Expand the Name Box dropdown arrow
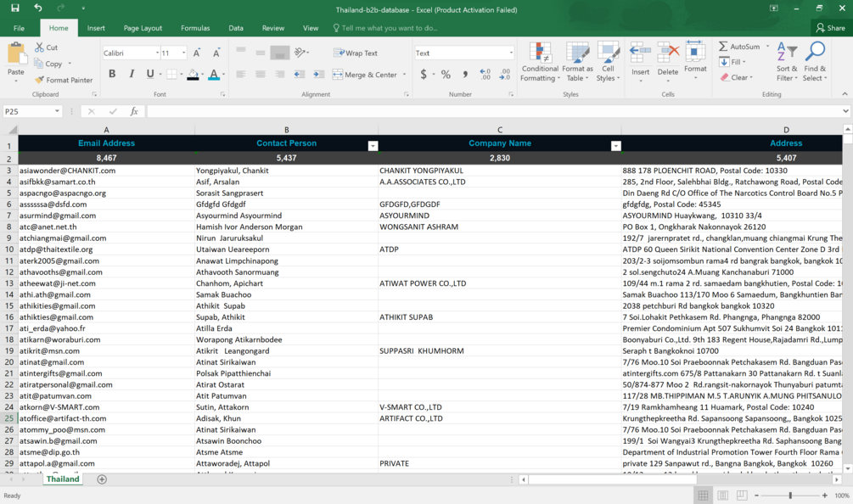 click(x=57, y=111)
